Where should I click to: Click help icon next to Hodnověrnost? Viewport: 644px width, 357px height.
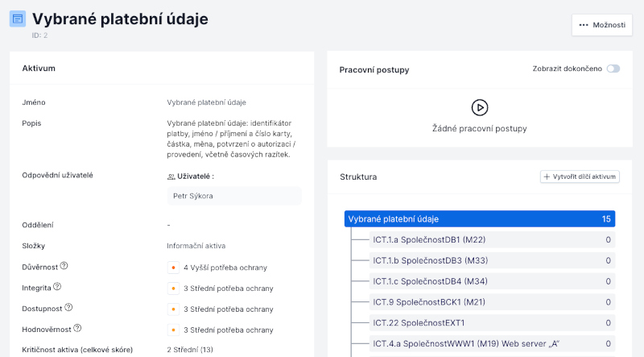(77, 329)
